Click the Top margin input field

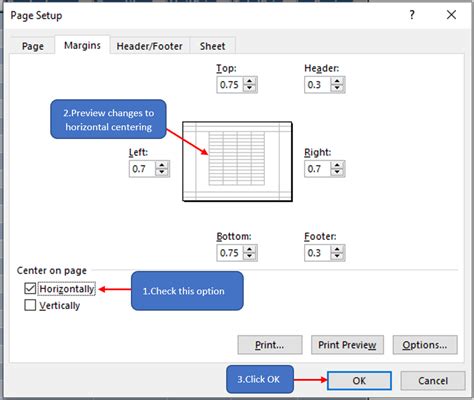(230, 85)
